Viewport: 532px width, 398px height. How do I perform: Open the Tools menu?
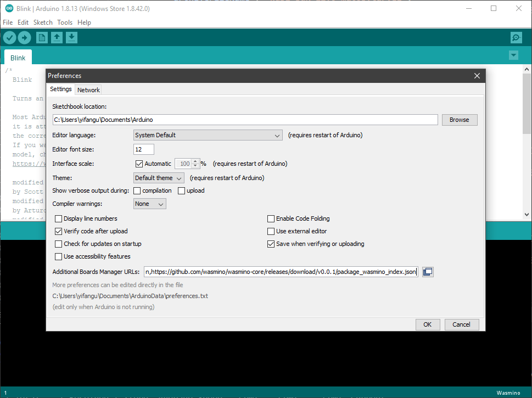(x=65, y=23)
